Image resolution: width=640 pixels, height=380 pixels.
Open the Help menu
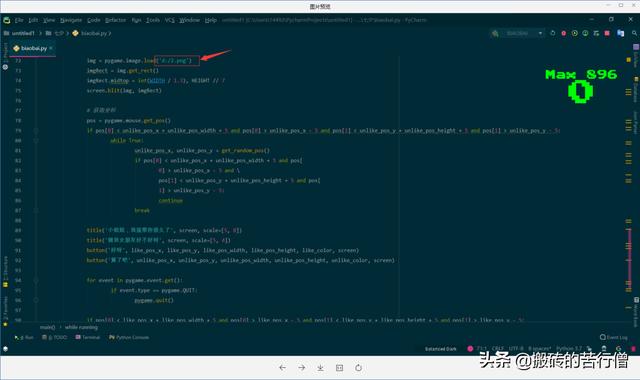(211, 20)
